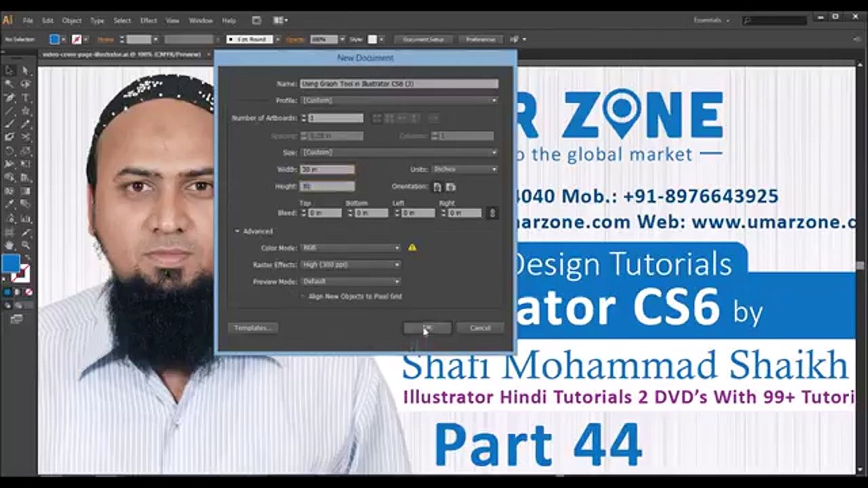The image size is (868, 488).
Task: Select the Pen tool
Action: click(10, 98)
